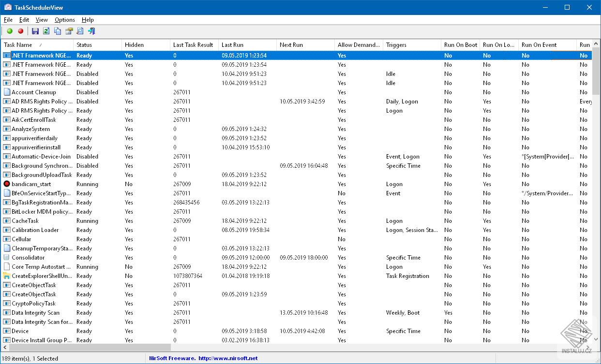This screenshot has width=601, height=364.
Task: Open Find using the magnifier toolbar icon
Action: click(79, 30)
